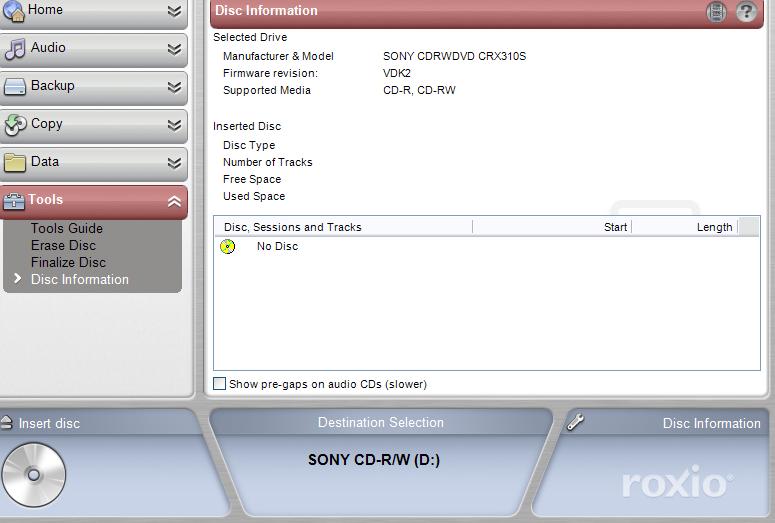The image size is (775, 523).
Task: Click the Manufacturer & Model label
Action: tap(278, 56)
